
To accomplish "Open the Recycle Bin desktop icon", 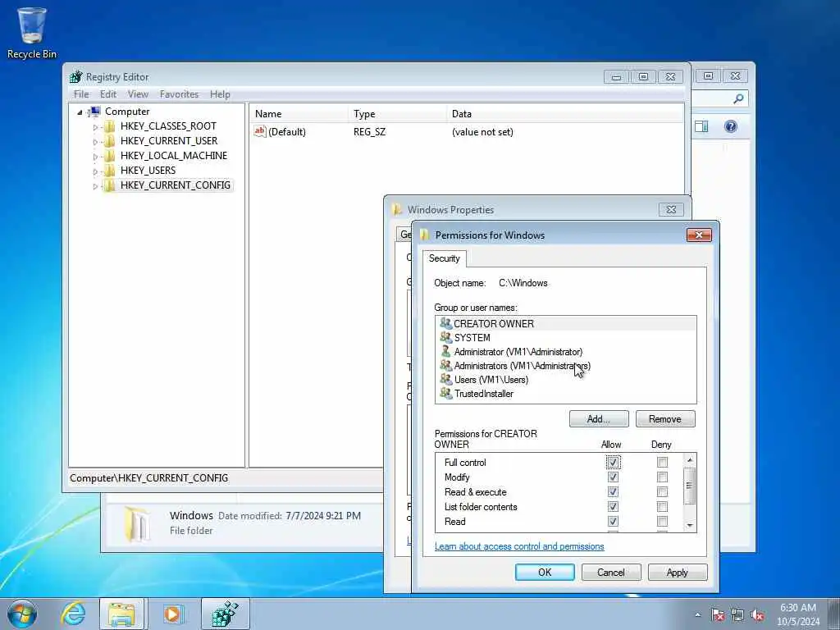I will 32,32.
